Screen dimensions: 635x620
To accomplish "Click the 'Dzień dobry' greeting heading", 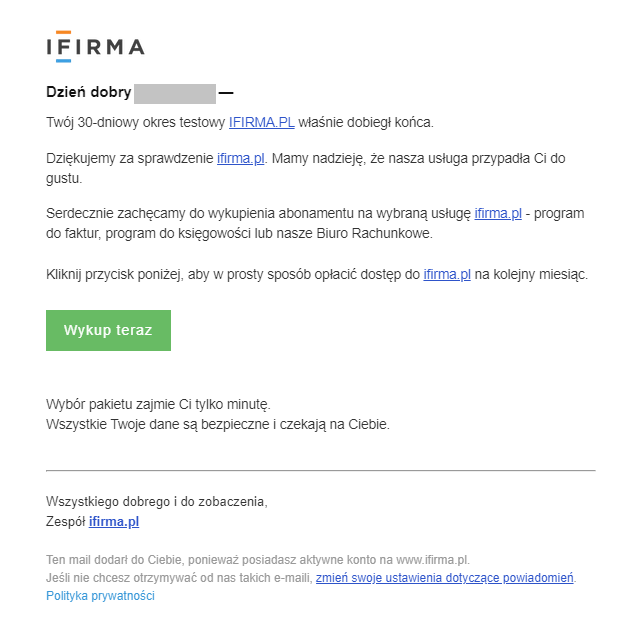I will (x=88, y=93).
